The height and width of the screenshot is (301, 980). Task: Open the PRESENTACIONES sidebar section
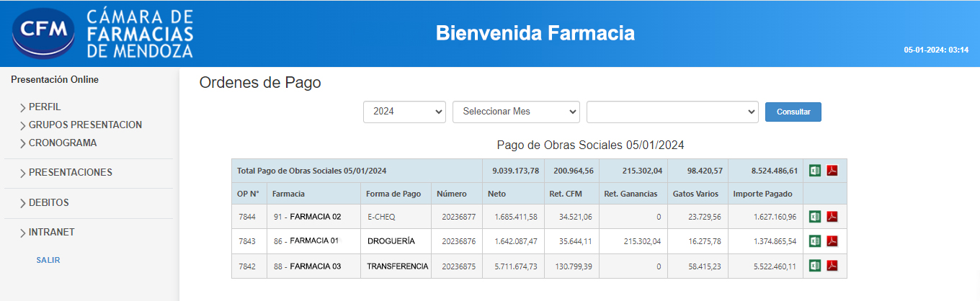pos(70,173)
